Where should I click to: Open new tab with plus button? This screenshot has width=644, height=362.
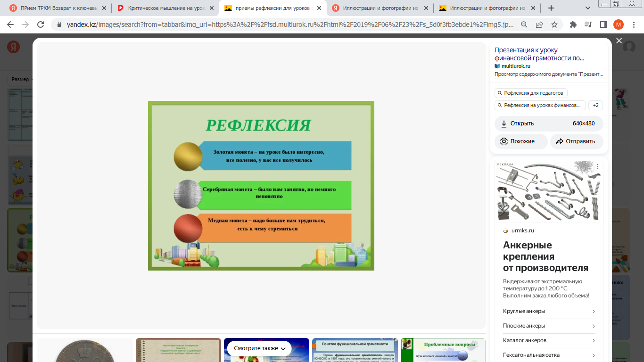point(551,8)
